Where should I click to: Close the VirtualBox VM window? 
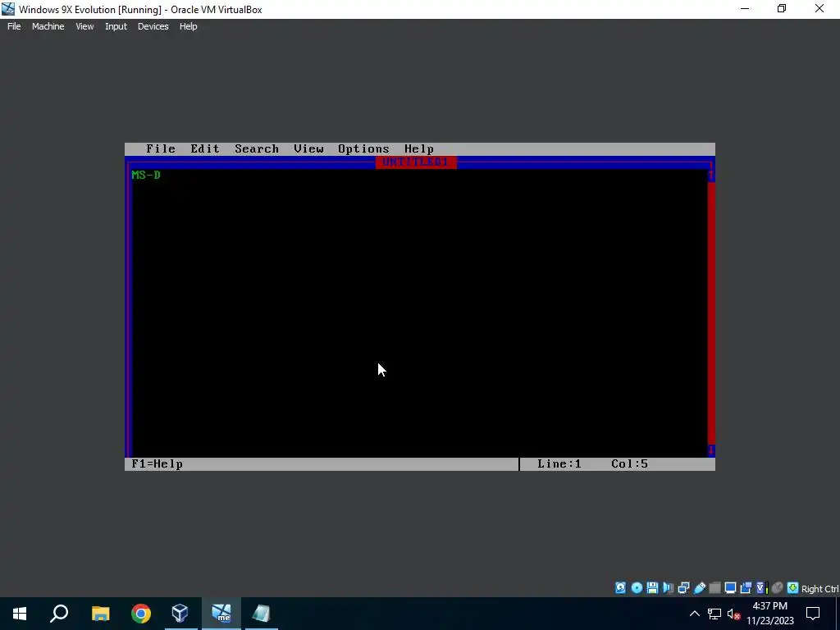[x=819, y=9]
